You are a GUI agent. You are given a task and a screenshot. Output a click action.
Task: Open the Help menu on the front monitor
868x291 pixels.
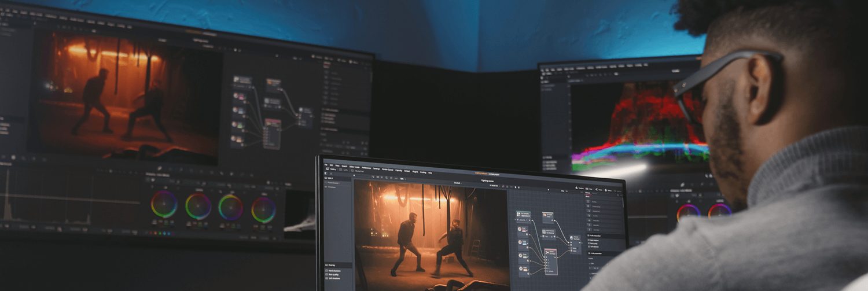point(430,172)
